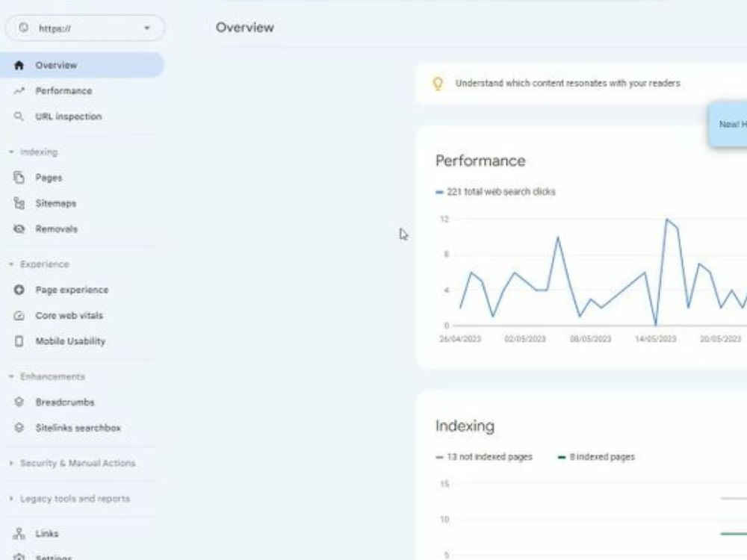Click the 20/05/2023 date label
Screen dimensions: 747x560
(720, 339)
